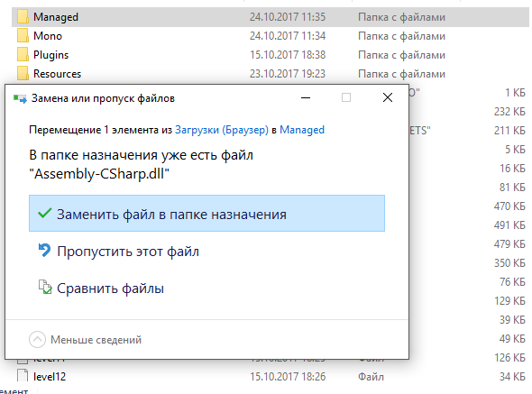This screenshot has height=394, width=532.
Task: Collapse details with the circled chevron
Action: (37, 339)
